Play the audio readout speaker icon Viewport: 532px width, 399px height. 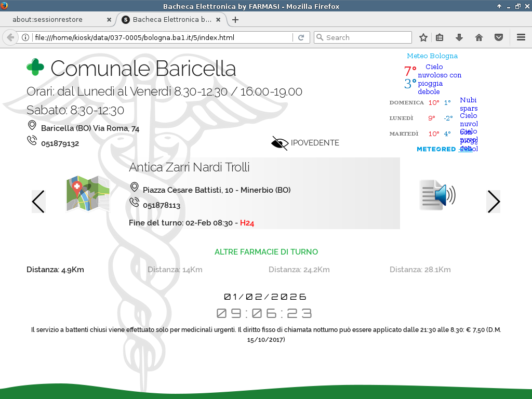click(437, 195)
